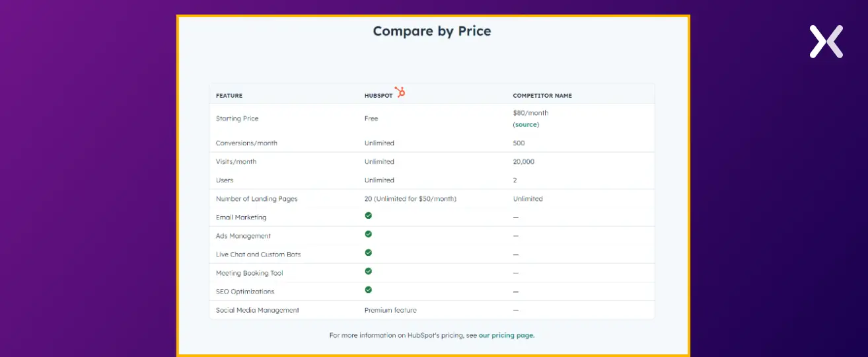Viewport: 868px width, 357px height.
Task: Select the 'SEO Optimizations' row label
Action: [x=245, y=292]
